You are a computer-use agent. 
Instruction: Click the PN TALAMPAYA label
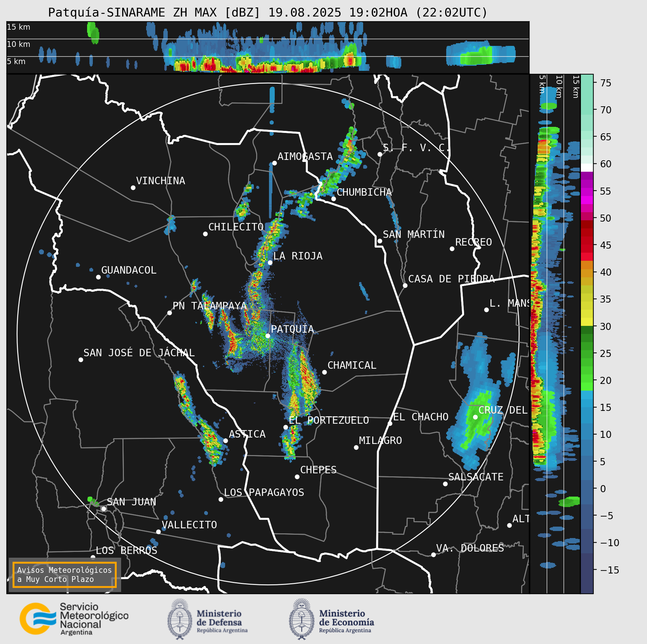[x=210, y=306]
